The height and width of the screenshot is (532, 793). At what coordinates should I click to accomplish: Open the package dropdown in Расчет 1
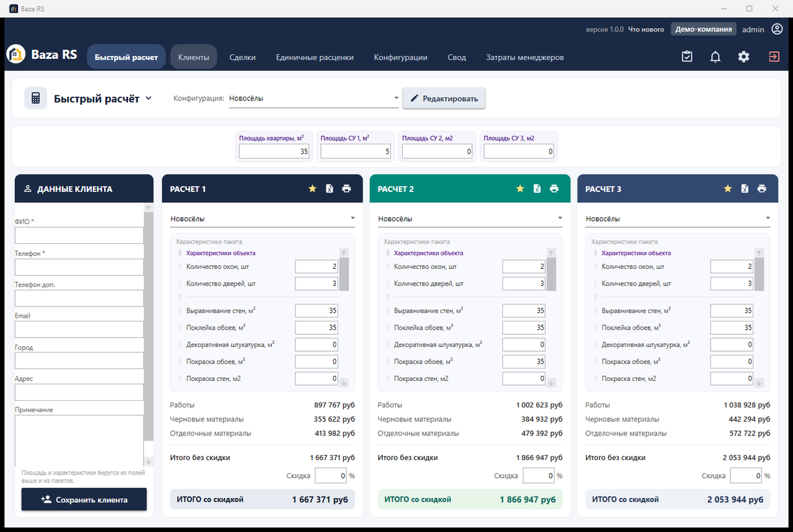tap(263, 219)
